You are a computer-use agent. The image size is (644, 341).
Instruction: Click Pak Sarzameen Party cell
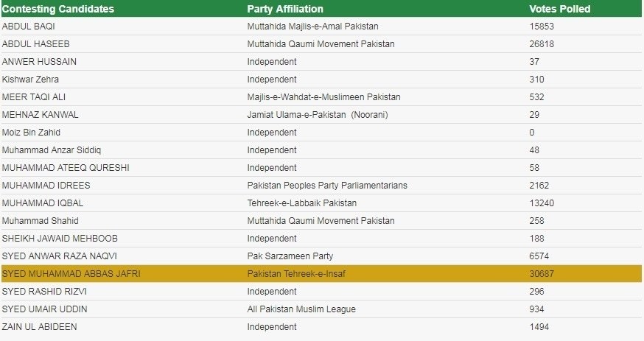290,256
